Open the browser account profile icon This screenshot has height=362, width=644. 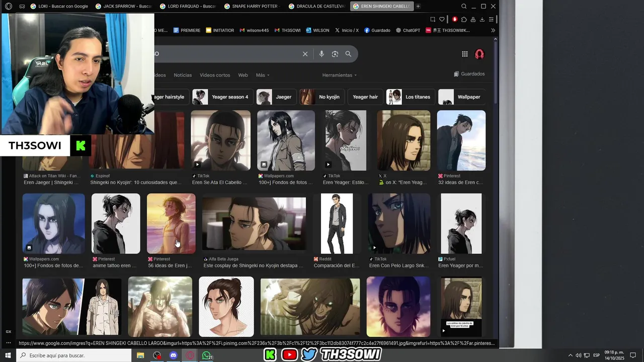(x=473, y=19)
